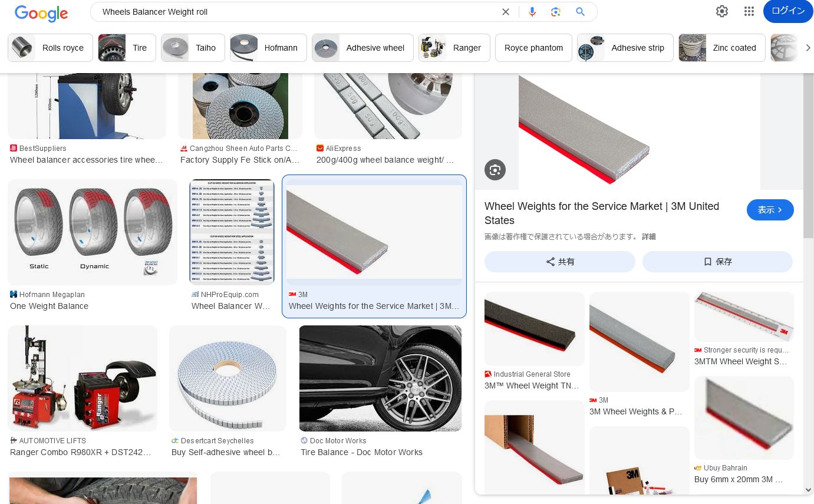The image size is (814, 504).
Task: Click the 表示 visit button
Action: click(770, 210)
